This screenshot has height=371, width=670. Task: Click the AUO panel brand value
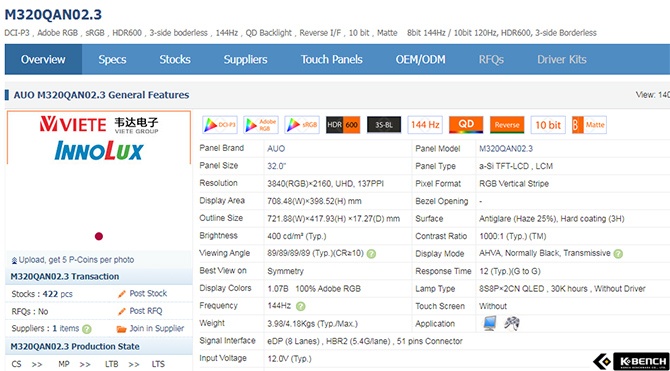pyautogui.click(x=276, y=149)
